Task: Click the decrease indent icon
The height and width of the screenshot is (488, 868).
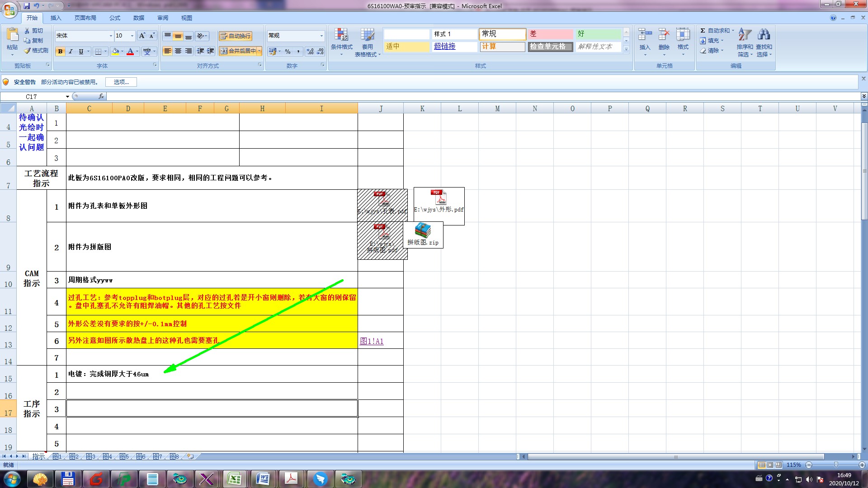Action: [200, 51]
